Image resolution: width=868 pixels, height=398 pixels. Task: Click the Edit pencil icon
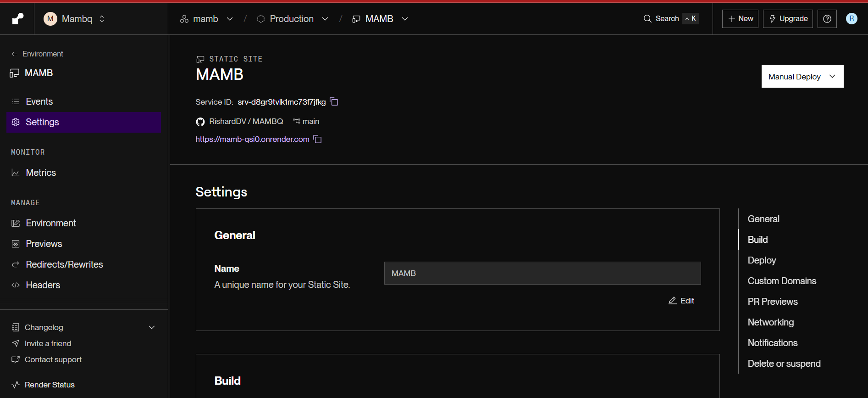673,301
